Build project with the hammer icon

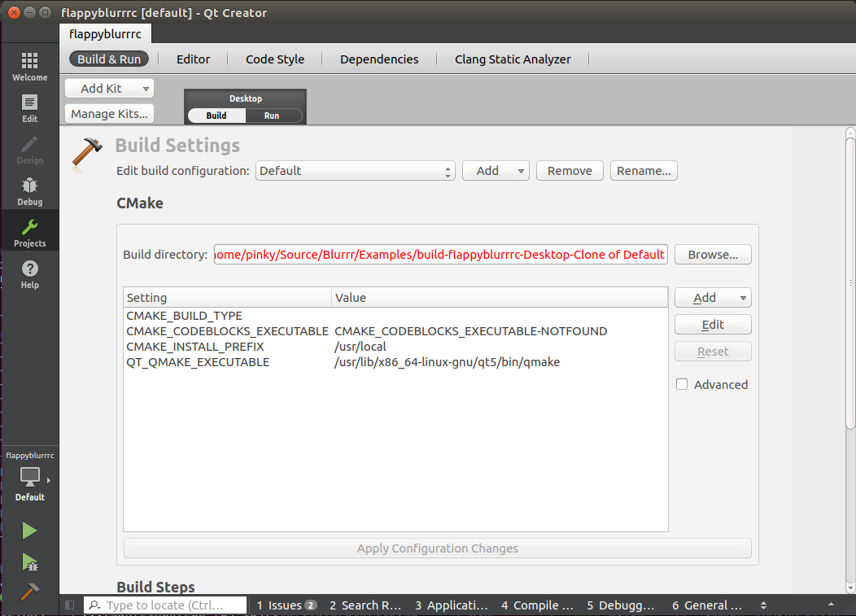[x=29, y=592]
